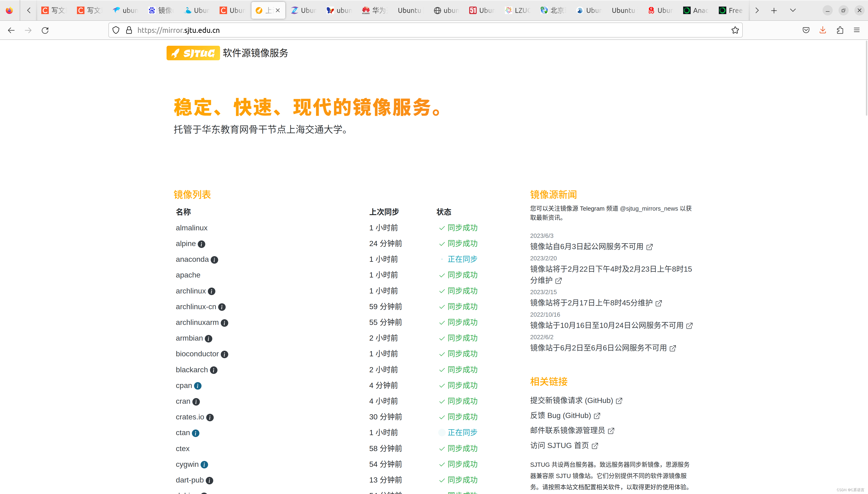
Task: Click the 13 分钟前 sync time for dart-pub
Action: point(385,480)
